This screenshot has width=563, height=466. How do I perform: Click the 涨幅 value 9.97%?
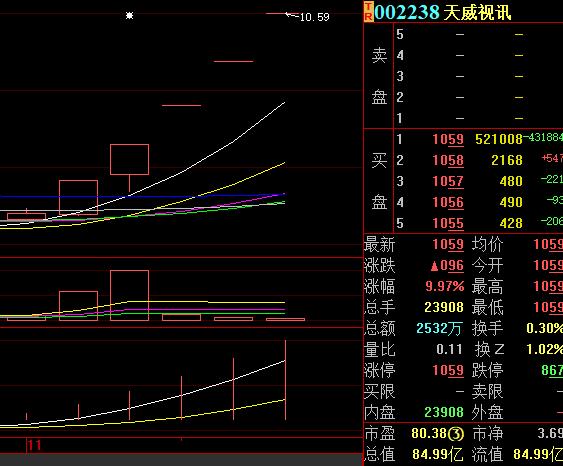(x=445, y=286)
